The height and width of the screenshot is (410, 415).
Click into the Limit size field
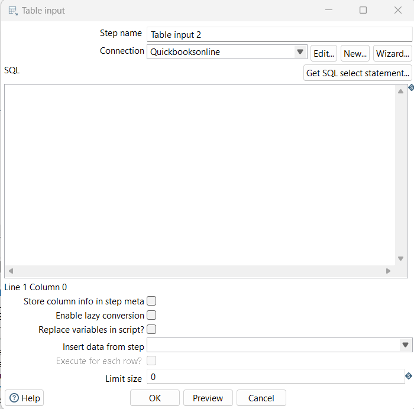coord(275,377)
